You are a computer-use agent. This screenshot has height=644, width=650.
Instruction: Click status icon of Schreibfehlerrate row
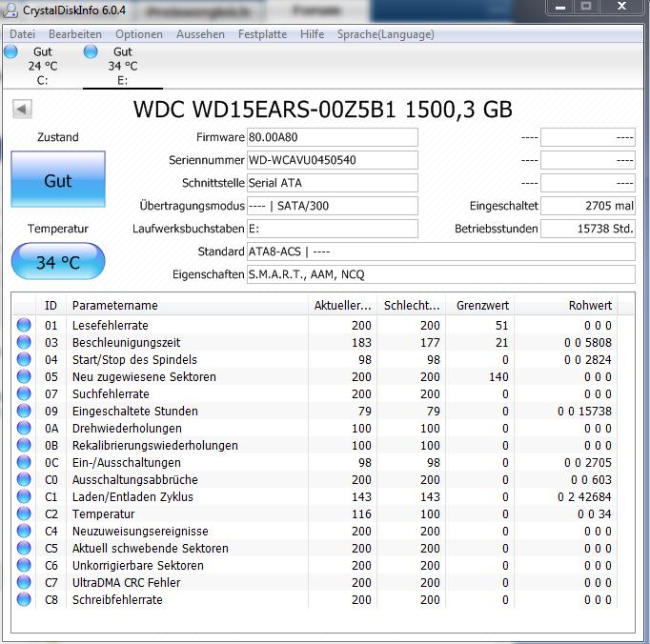[24, 599]
